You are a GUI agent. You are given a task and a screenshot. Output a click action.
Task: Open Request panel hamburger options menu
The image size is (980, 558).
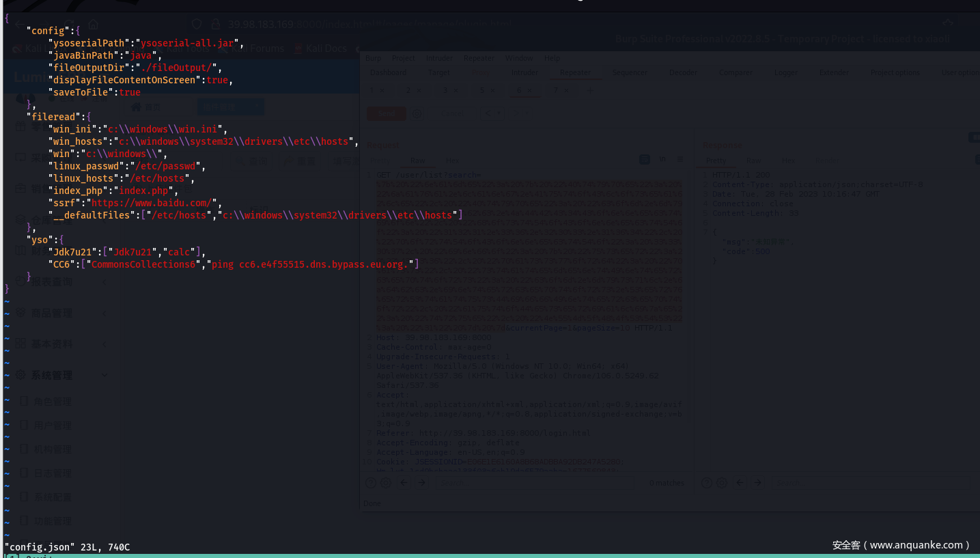[680, 159]
